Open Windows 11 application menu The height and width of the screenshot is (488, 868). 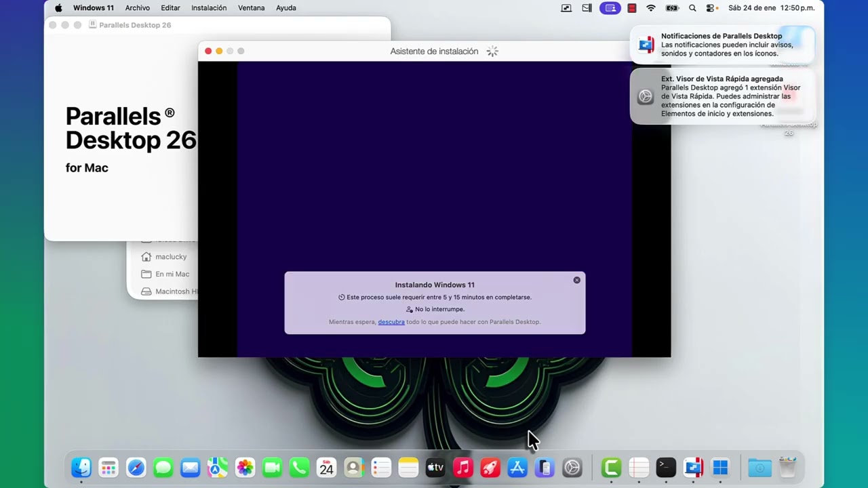point(94,8)
